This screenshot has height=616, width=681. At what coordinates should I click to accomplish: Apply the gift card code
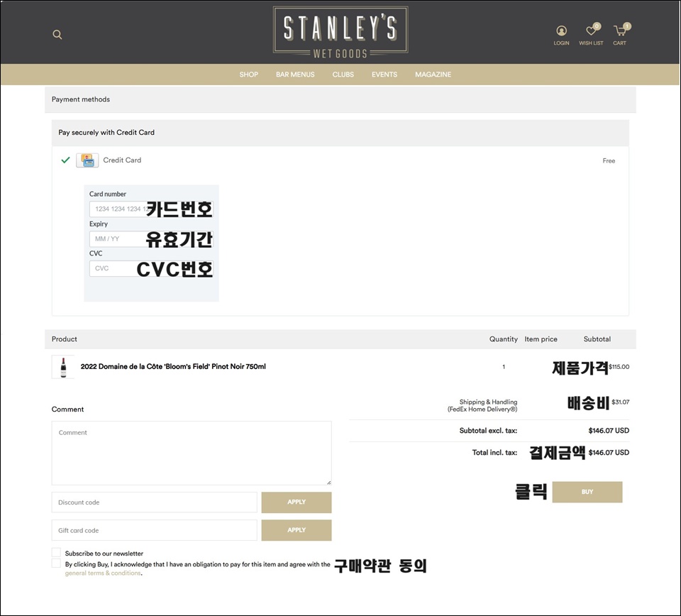click(297, 530)
